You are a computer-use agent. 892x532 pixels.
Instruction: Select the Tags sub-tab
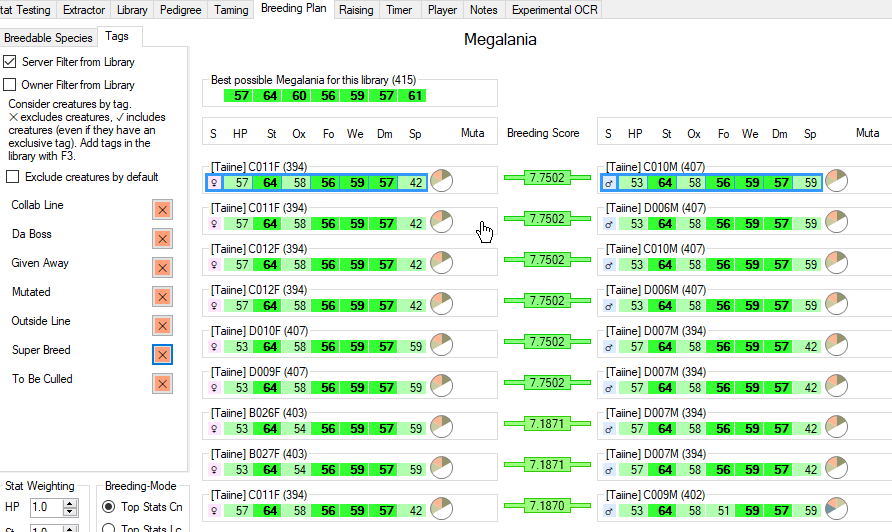click(x=117, y=36)
